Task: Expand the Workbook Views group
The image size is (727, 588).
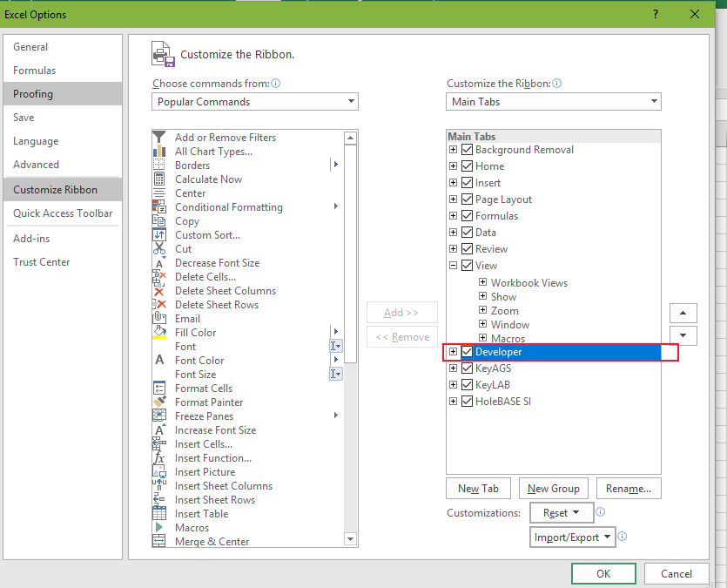Action: [x=482, y=282]
